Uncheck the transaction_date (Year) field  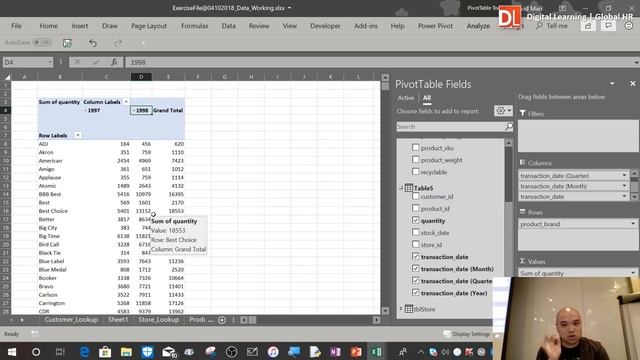pyautogui.click(x=416, y=293)
